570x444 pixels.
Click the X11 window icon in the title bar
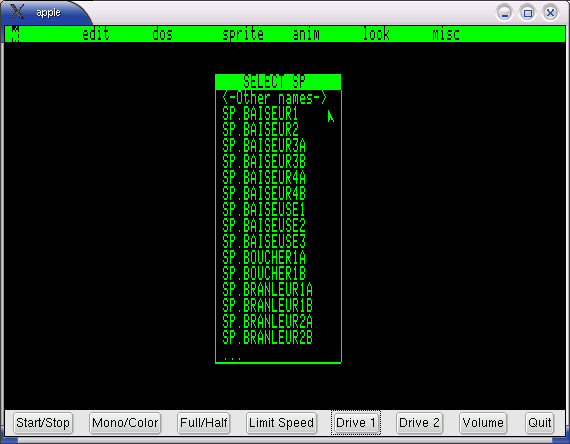tap(17, 12)
